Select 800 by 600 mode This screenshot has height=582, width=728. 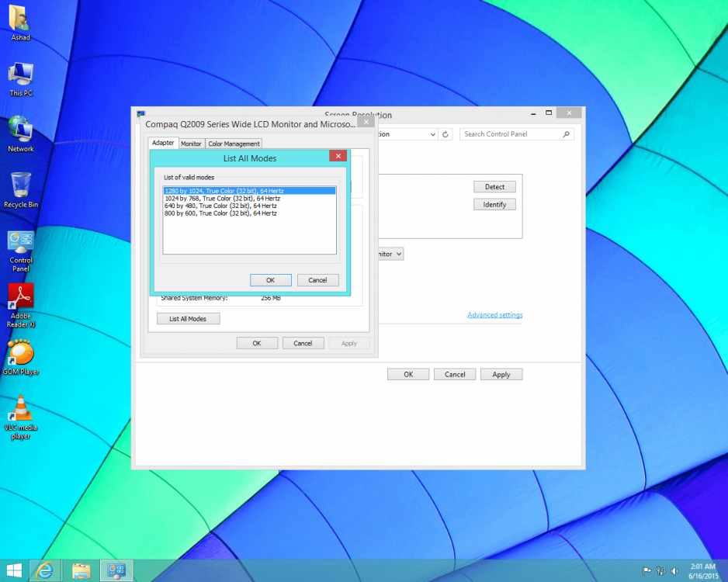pyautogui.click(x=249, y=213)
